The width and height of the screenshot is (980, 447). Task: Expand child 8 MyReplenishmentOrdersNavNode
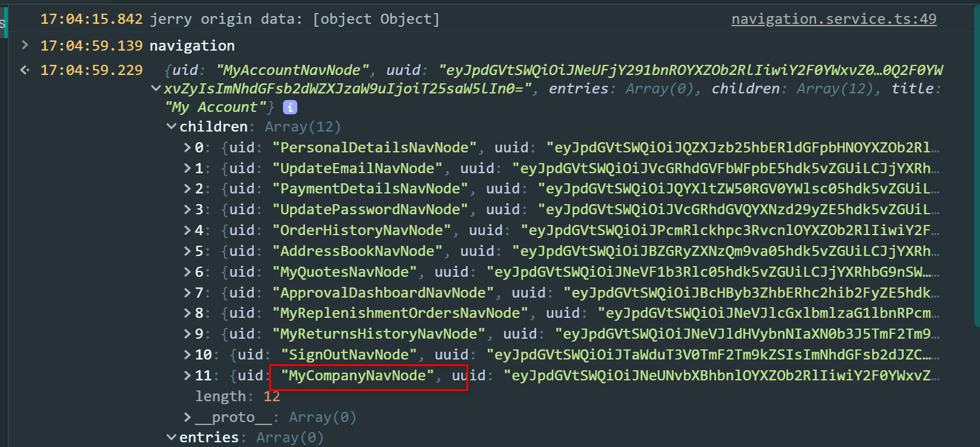188,313
